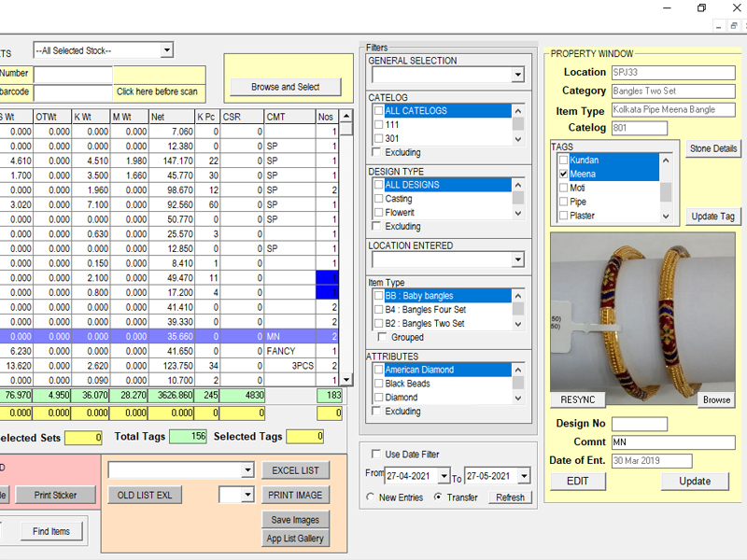This screenshot has width=747, height=560.
Task: Check the Flowerit design type
Action: [379, 212]
